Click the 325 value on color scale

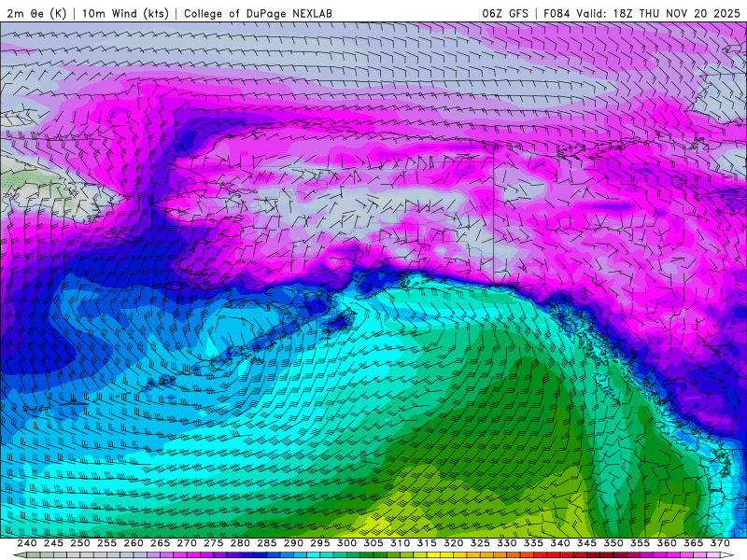click(x=480, y=543)
